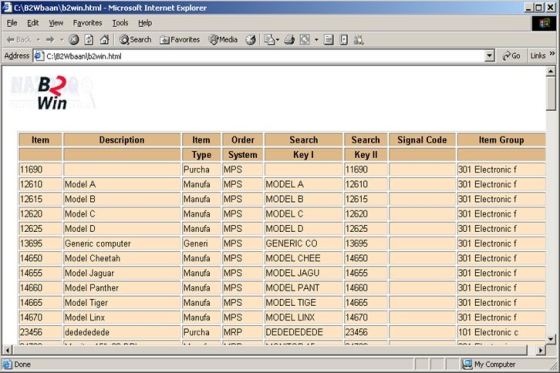
Task: Open the View menu
Action: coord(56,23)
